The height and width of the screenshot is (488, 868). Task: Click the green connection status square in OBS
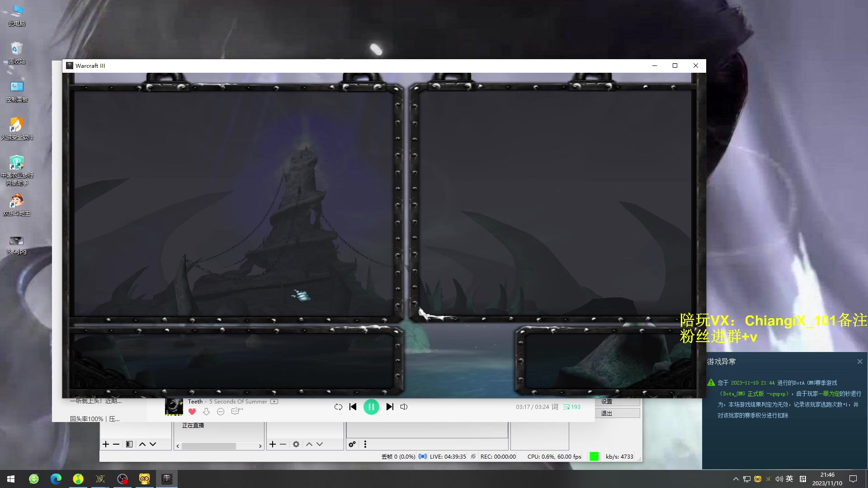(594, 456)
